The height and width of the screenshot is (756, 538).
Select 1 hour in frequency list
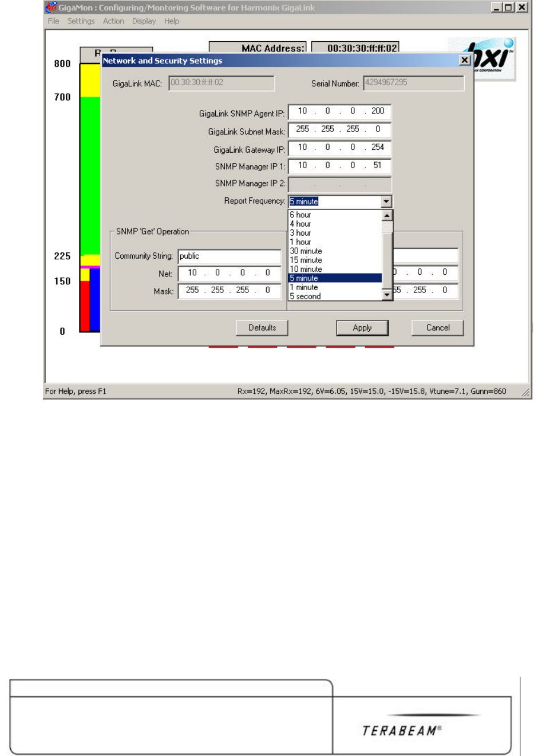click(x=335, y=242)
